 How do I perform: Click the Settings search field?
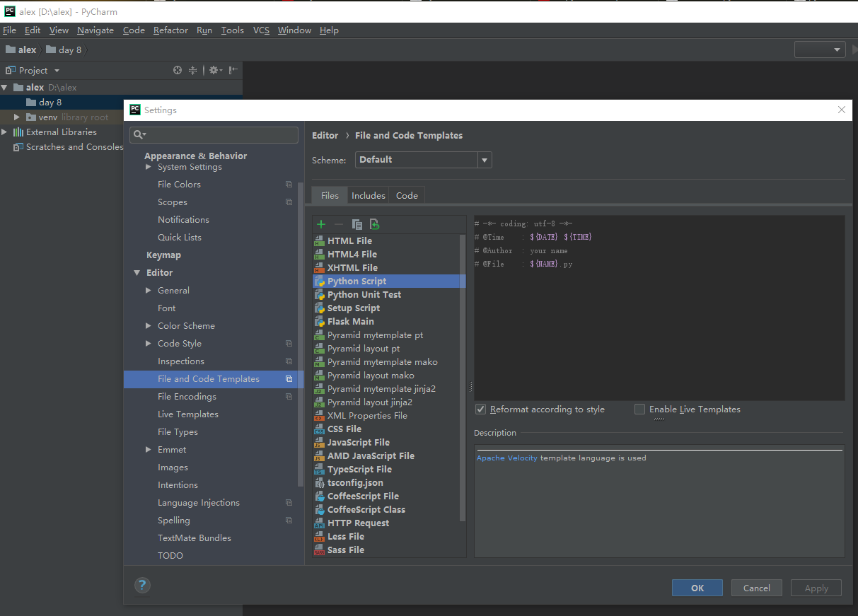[x=214, y=135]
